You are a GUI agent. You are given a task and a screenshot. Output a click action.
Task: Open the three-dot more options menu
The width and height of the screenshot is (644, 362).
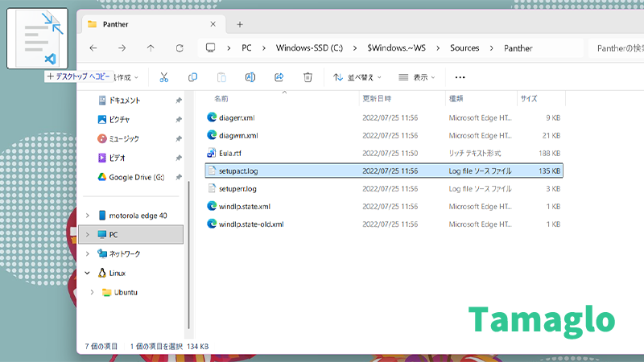460,77
